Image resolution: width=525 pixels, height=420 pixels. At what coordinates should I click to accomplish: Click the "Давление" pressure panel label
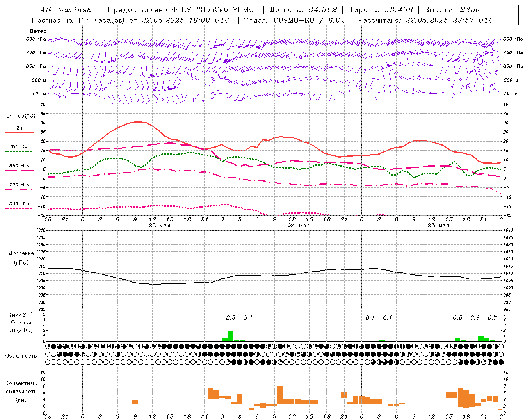pos(21,253)
